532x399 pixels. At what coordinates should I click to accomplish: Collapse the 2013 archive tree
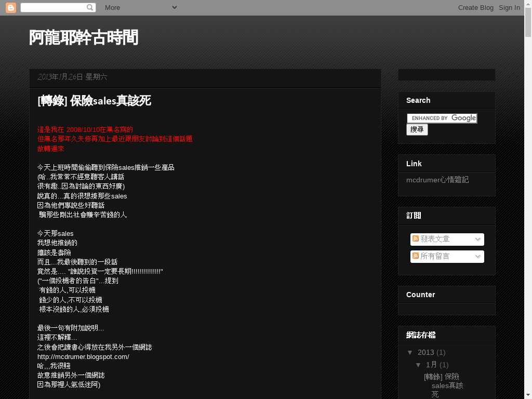[410, 352]
